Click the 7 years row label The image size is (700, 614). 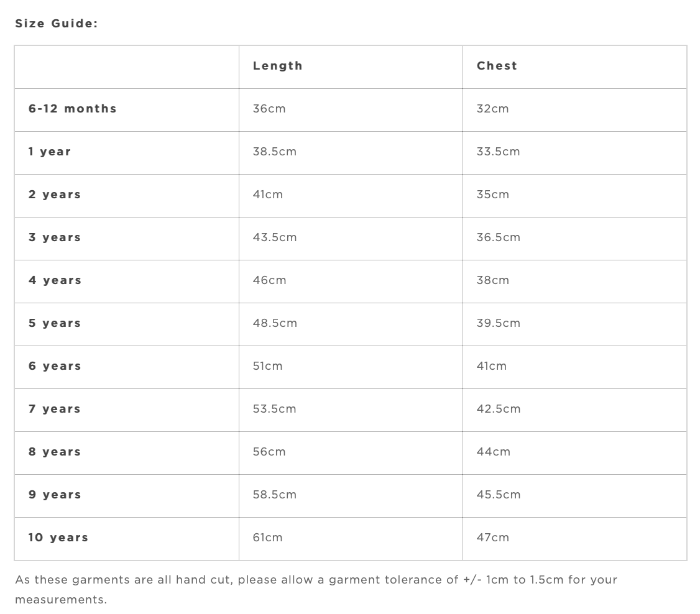pyautogui.click(x=55, y=409)
